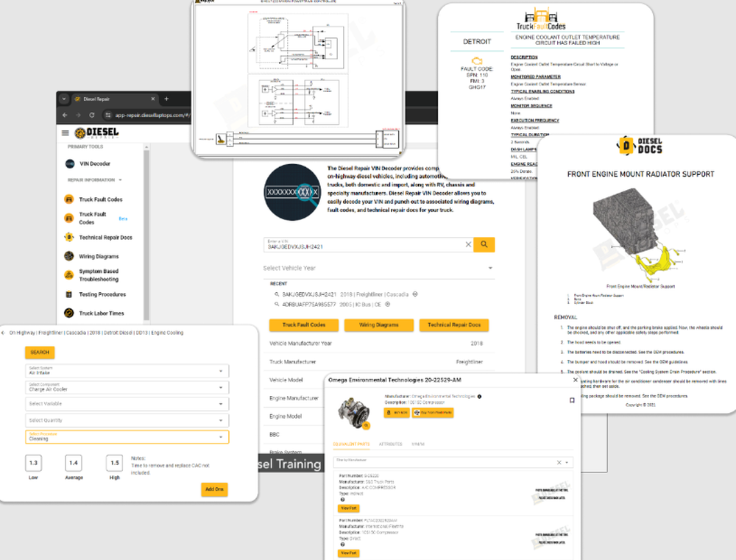This screenshot has height=560, width=736.
Task: Open Wiring Diagrams sidebar icon
Action: (68, 256)
